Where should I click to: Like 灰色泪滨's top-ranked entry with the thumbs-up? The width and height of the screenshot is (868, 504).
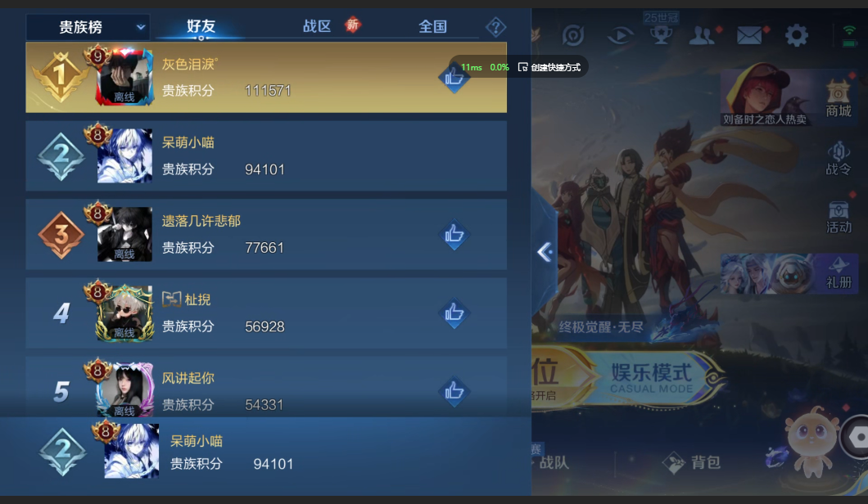454,78
